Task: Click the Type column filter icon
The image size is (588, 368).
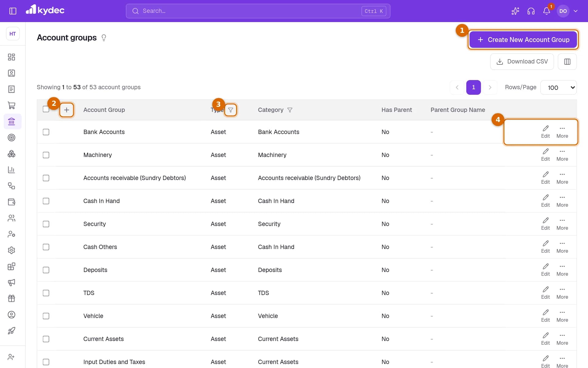Action: 231,110
